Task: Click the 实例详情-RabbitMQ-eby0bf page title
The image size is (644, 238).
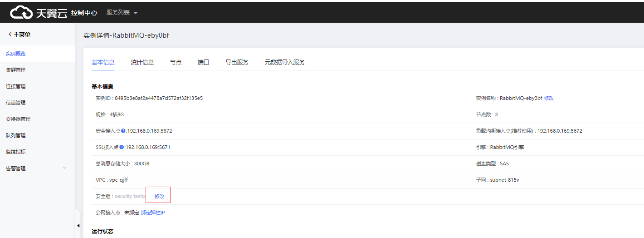Action: [126, 35]
